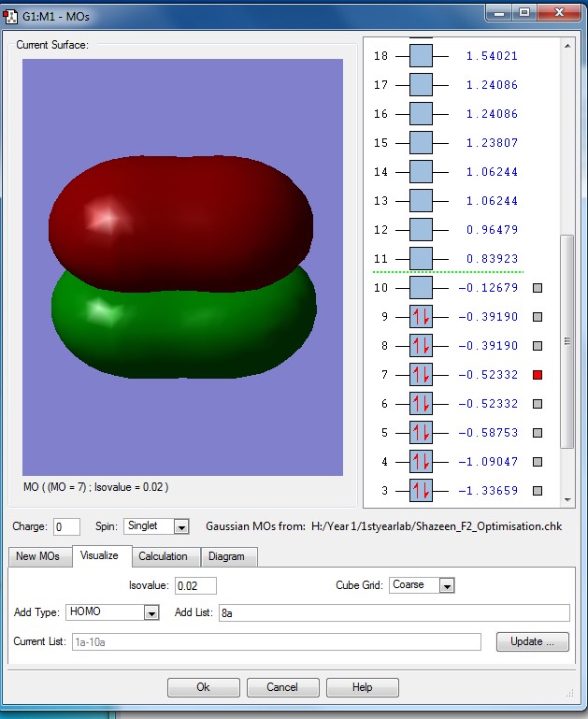This screenshot has width=588, height=719.
Task: Select empty LUMO box of orbital 10
Action: pyautogui.click(x=421, y=288)
